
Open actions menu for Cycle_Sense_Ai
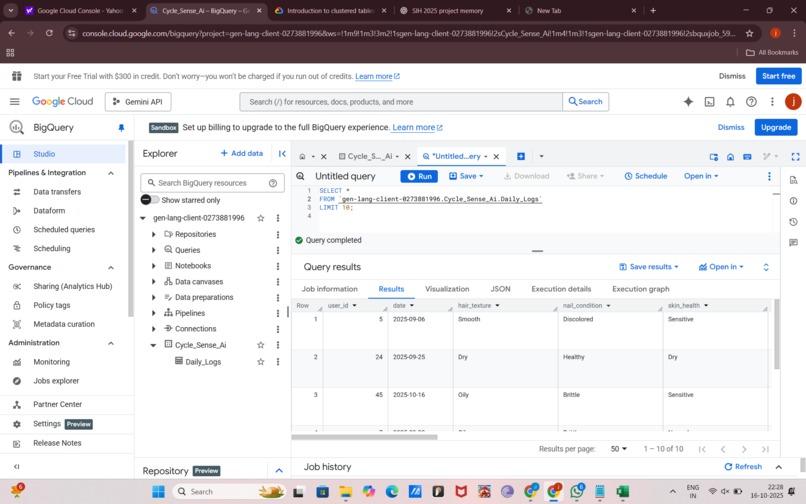pyautogui.click(x=278, y=345)
